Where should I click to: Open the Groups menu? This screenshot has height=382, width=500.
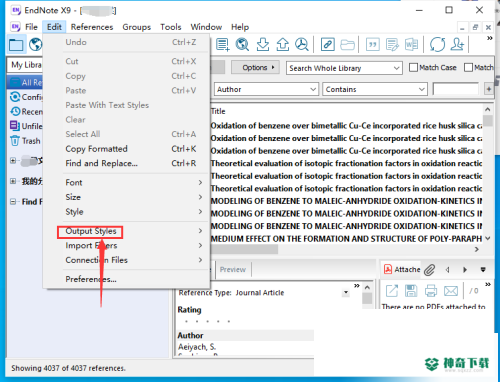pyautogui.click(x=136, y=27)
